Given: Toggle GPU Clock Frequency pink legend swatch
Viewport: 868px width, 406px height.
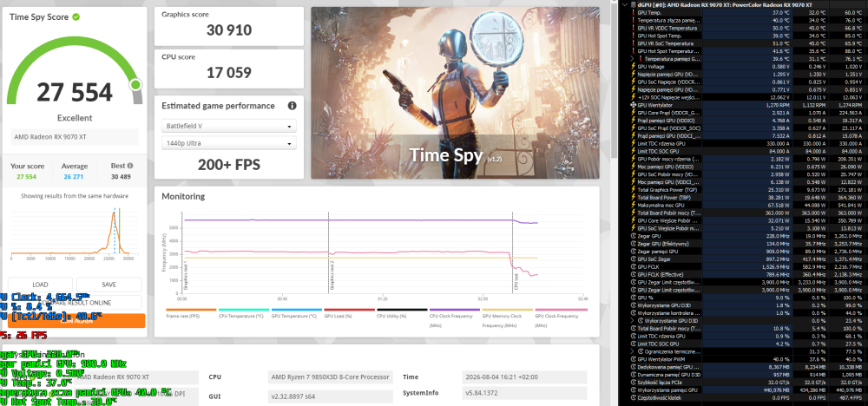Looking at the screenshot, I should tap(560, 310).
